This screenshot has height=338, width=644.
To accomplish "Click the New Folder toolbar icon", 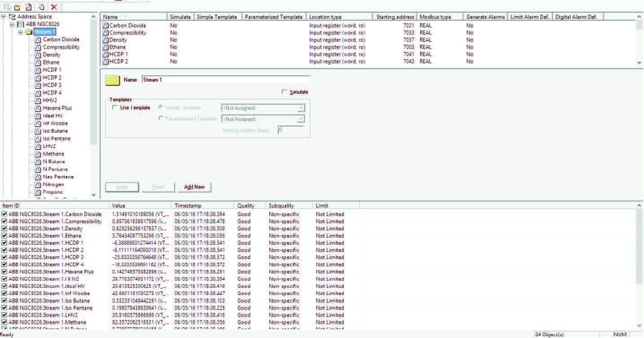I will click(17, 7).
